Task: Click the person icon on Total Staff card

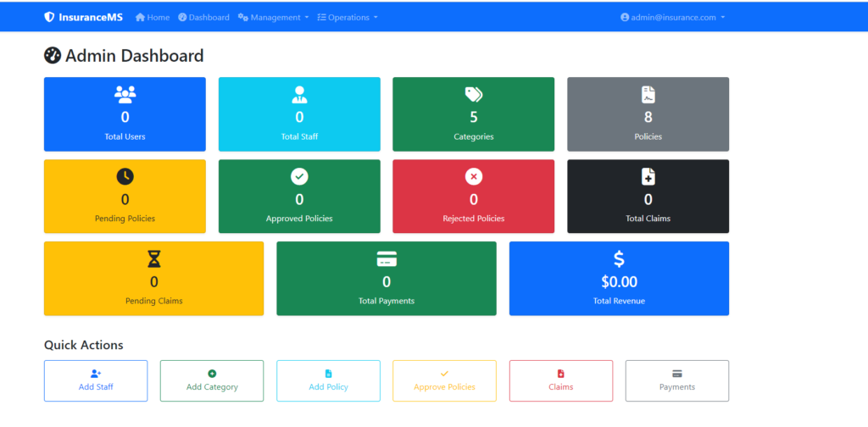Action: tap(299, 95)
